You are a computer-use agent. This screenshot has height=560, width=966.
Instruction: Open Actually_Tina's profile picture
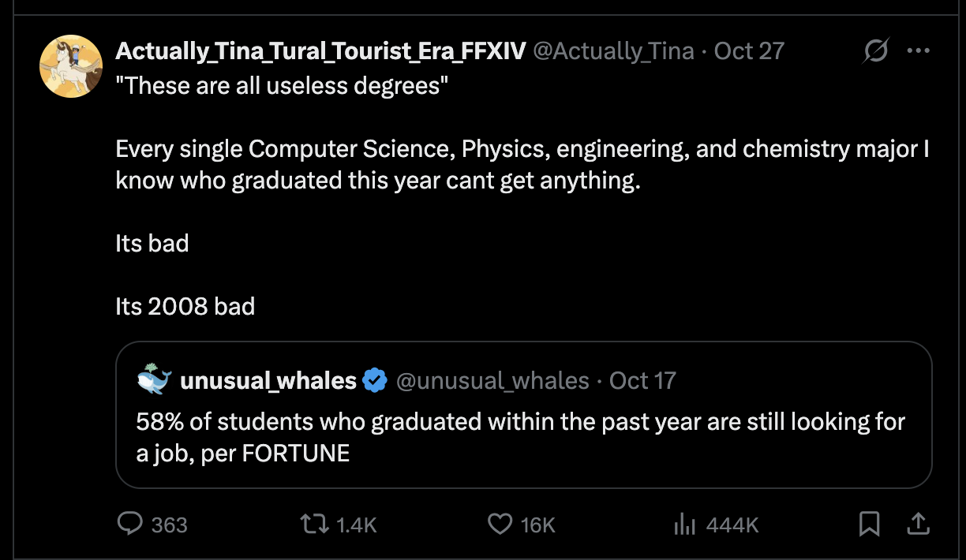71,66
